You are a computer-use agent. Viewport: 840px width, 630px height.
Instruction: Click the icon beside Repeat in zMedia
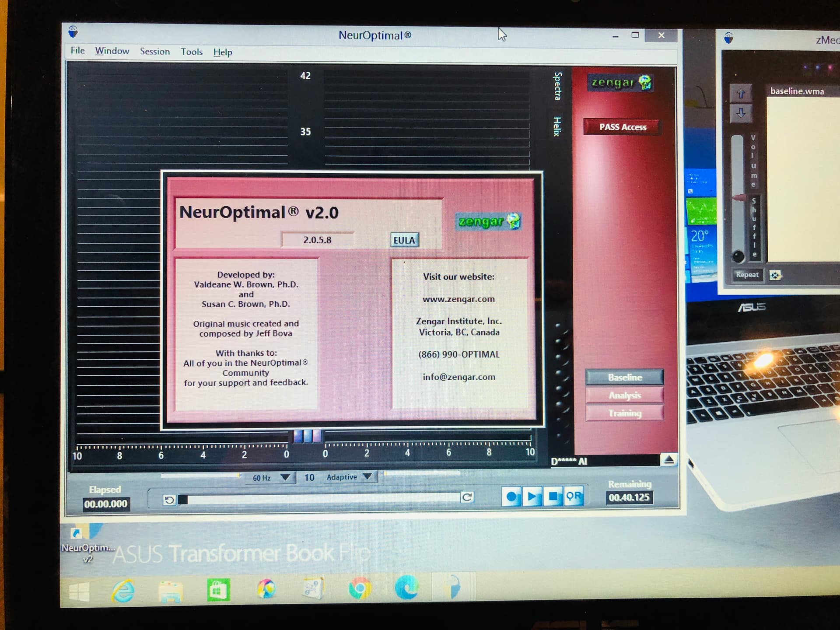pyautogui.click(x=775, y=275)
